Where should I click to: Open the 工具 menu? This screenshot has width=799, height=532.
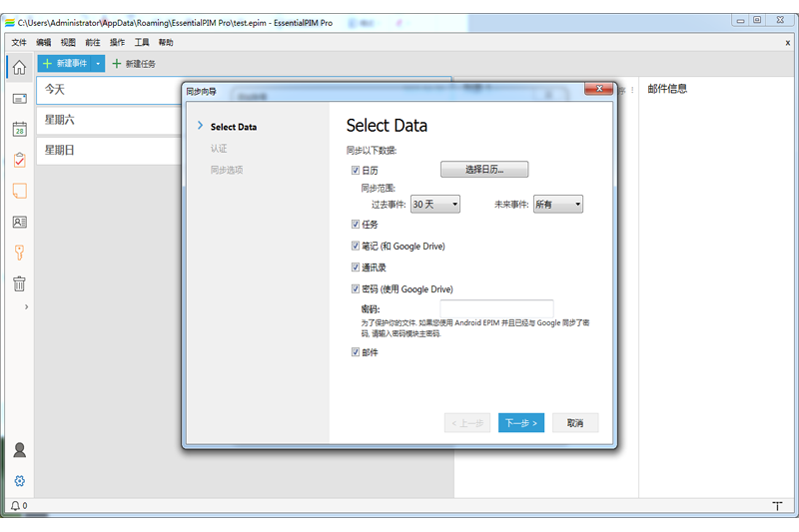click(142, 43)
